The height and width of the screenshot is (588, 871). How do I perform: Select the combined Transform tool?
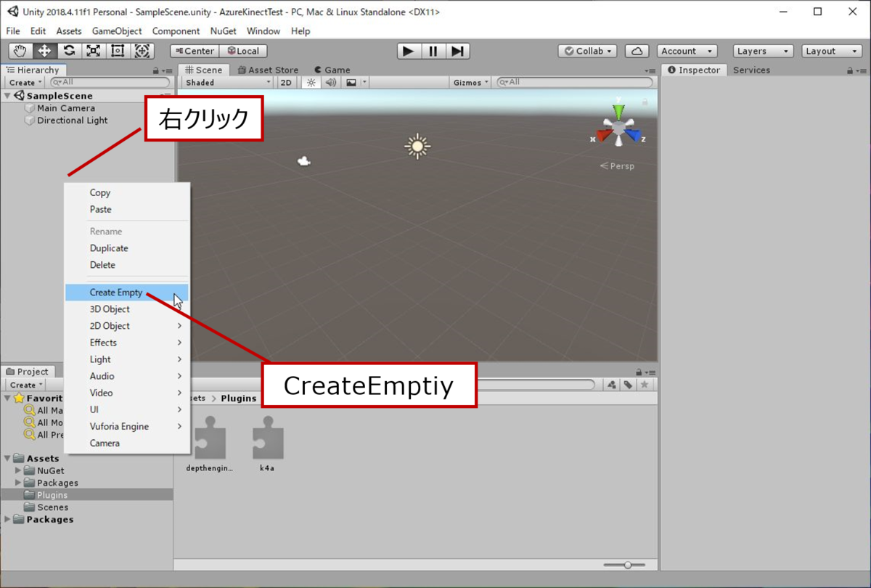click(142, 51)
